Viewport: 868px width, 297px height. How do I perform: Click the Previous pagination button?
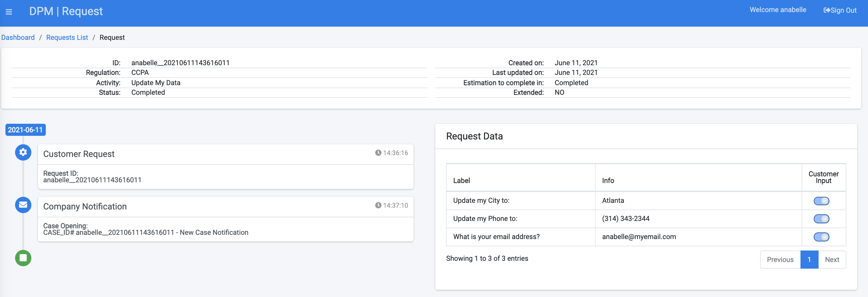pyautogui.click(x=780, y=260)
